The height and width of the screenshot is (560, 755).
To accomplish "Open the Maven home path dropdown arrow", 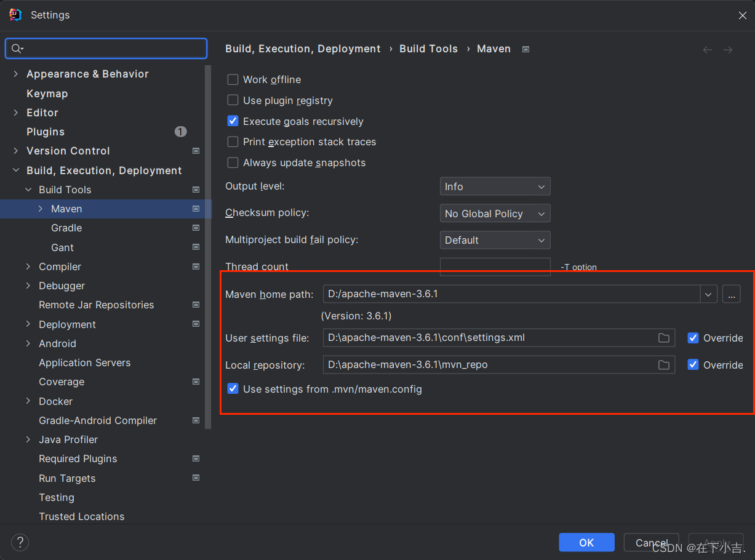I will (709, 294).
